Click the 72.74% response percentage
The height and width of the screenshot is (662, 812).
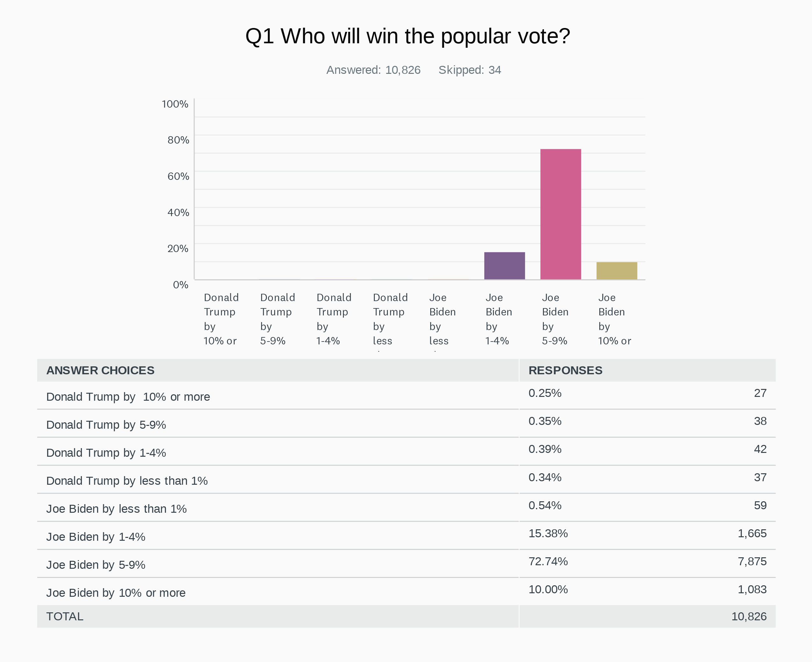548,561
